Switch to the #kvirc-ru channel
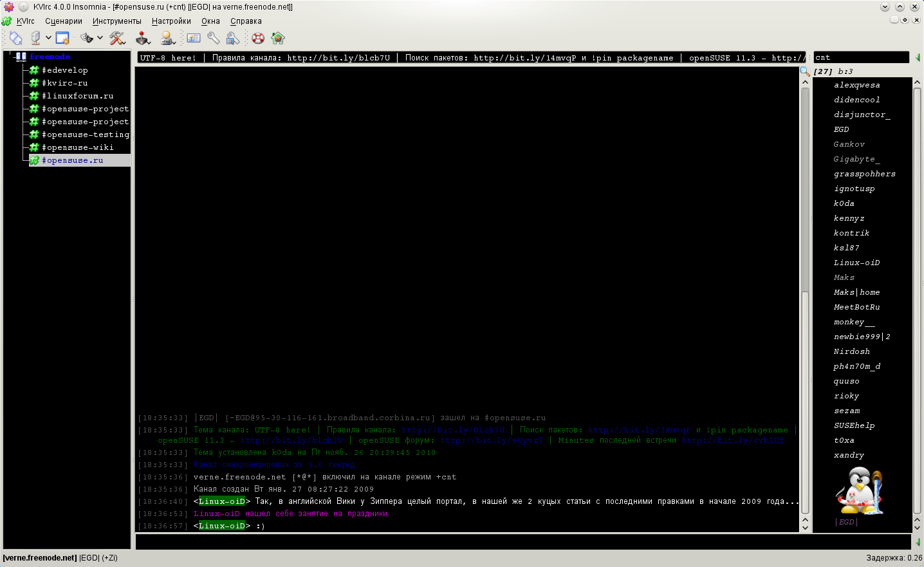Viewport: 924px width, 567px height. point(64,83)
